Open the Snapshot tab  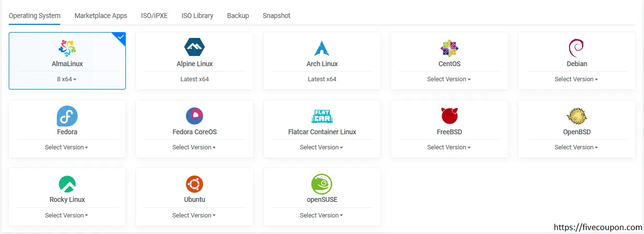point(276,16)
